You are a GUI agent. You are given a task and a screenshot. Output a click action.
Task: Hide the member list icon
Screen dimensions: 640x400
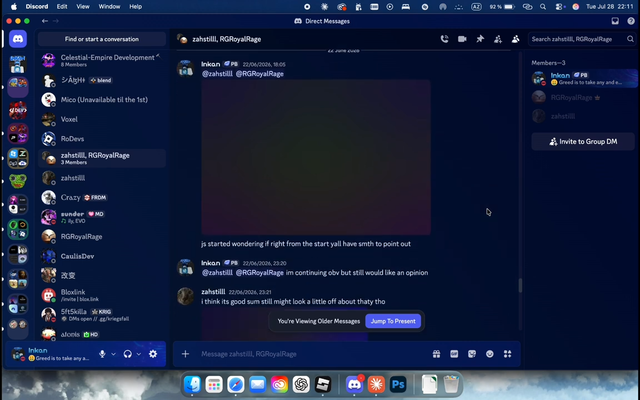[x=516, y=39]
